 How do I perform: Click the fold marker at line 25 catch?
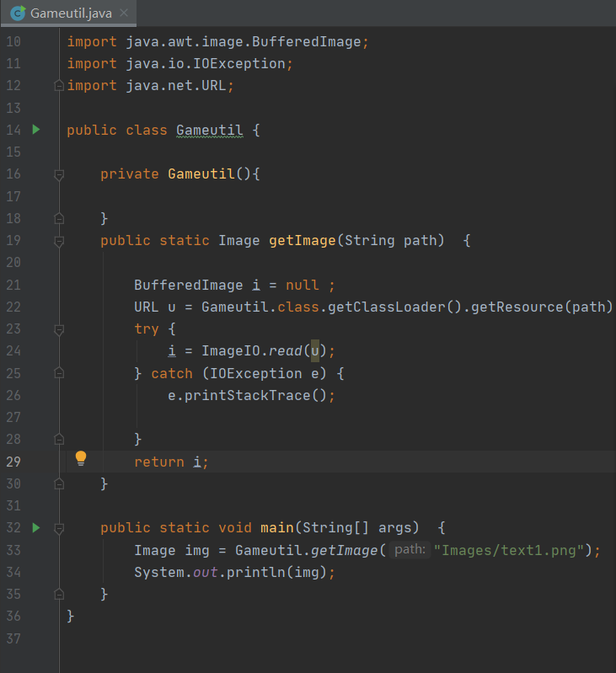59,373
